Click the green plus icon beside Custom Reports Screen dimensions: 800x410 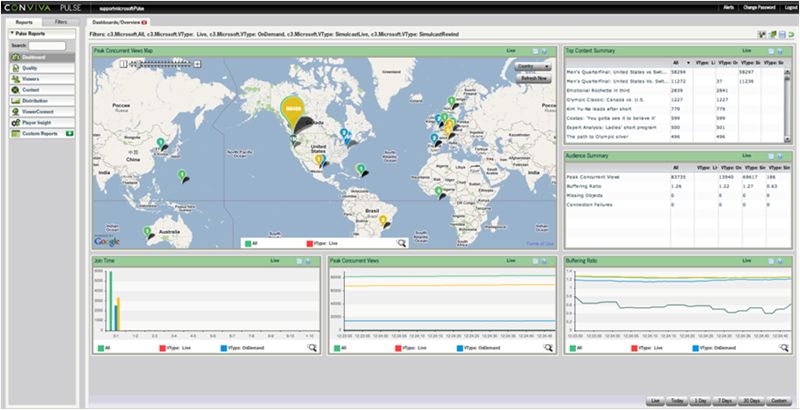[69, 134]
